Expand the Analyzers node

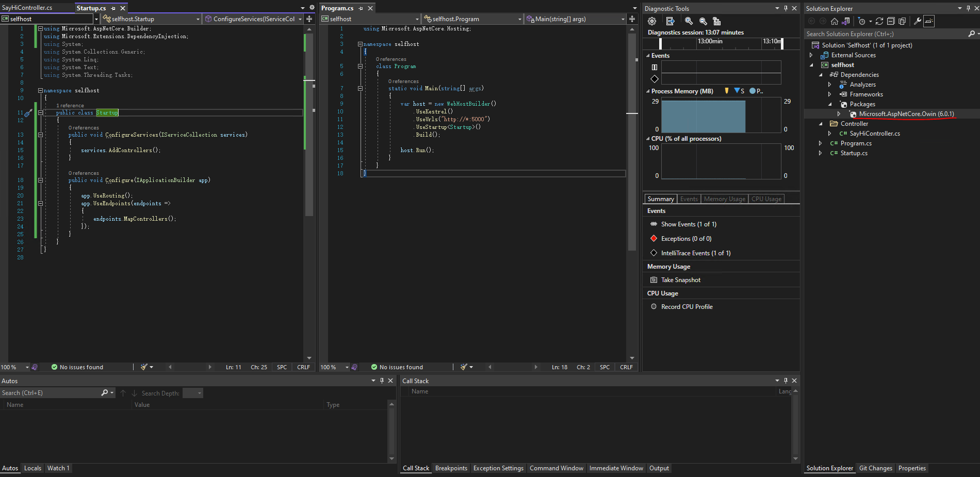click(x=830, y=85)
